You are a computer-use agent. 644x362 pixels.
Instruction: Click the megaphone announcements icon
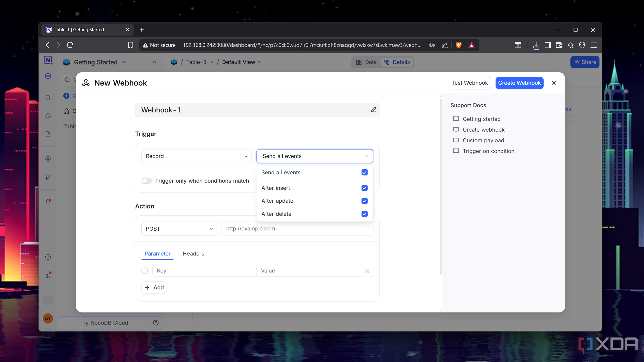point(48,275)
